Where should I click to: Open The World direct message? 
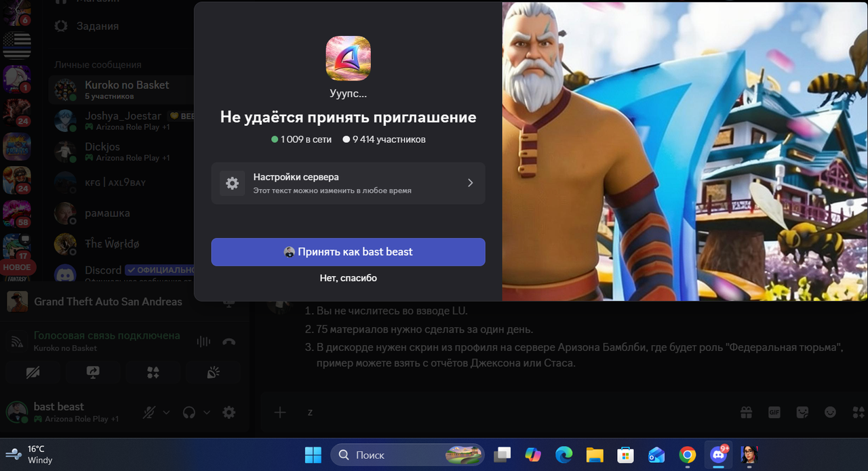click(122, 243)
